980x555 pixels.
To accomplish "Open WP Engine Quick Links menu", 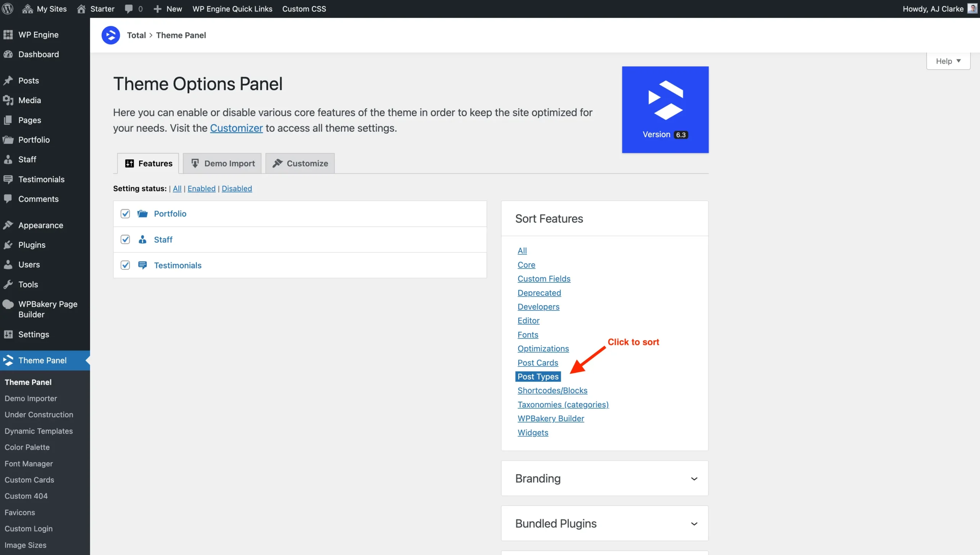I will pos(232,9).
